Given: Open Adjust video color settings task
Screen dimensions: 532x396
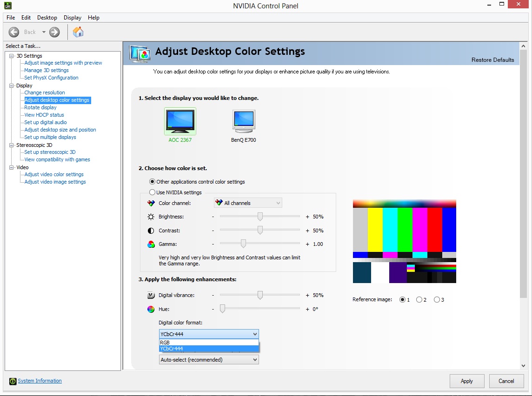Looking at the screenshot, I should [54, 175].
